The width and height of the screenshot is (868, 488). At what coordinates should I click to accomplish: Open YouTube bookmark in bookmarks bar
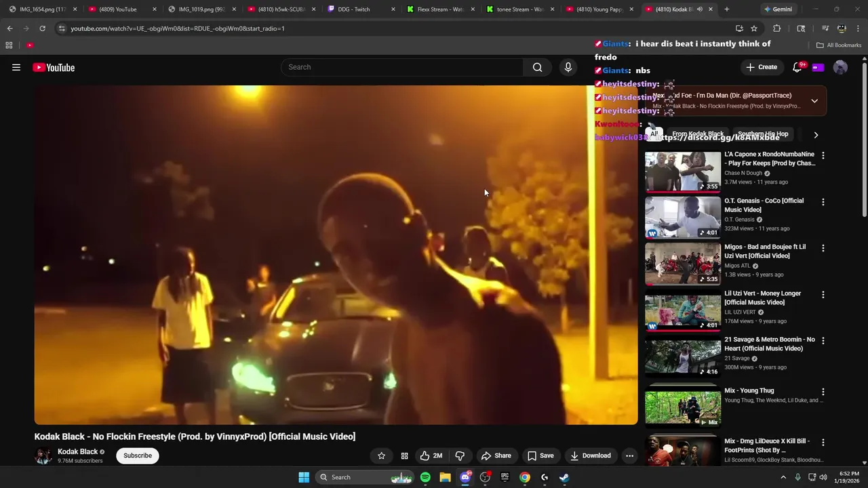click(x=30, y=45)
